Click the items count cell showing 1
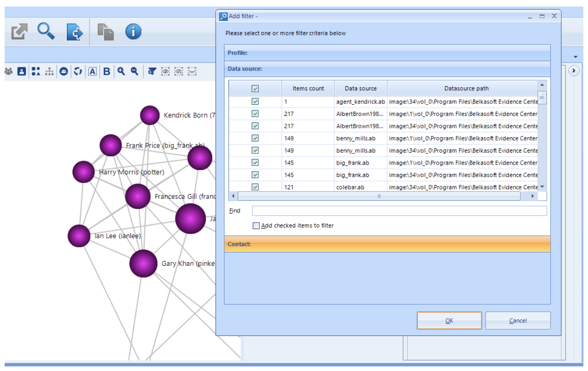 [308, 102]
